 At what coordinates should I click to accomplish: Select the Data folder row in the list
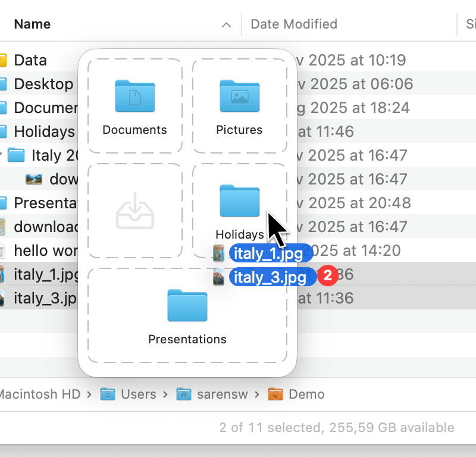(30, 60)
